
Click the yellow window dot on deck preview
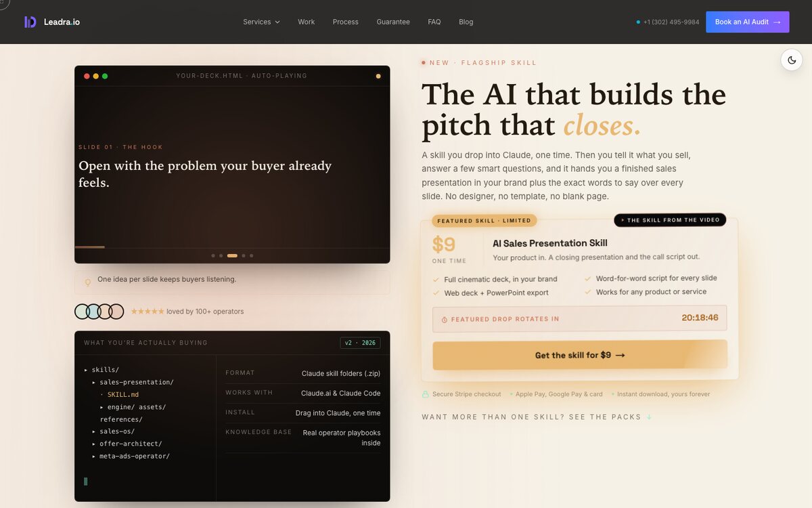96,76
